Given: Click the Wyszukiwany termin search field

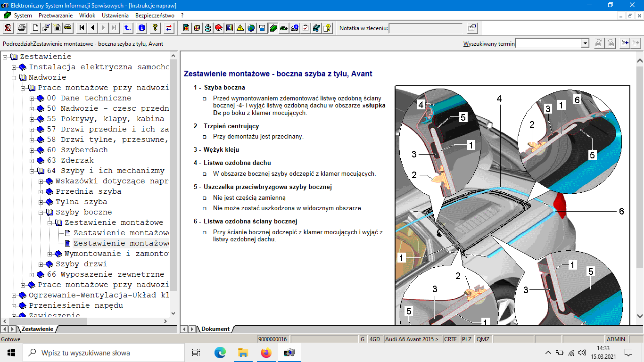Looking at the screenshot, I should [548, 43].
